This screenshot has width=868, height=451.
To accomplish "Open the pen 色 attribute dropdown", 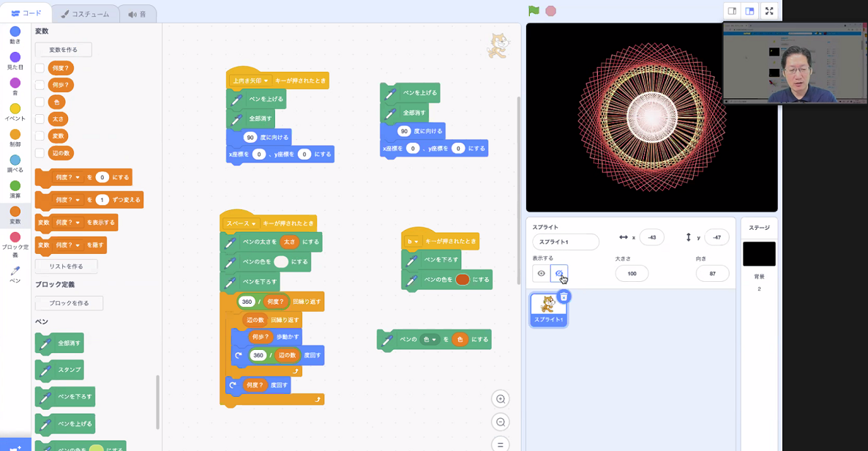I will click(x=430, y=340).
